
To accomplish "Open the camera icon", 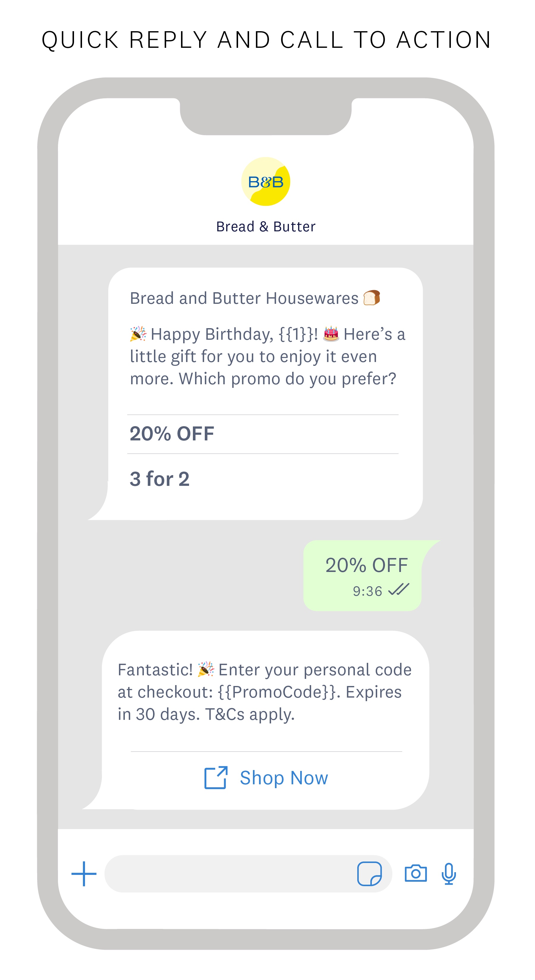I will click(x=416, y=873).
